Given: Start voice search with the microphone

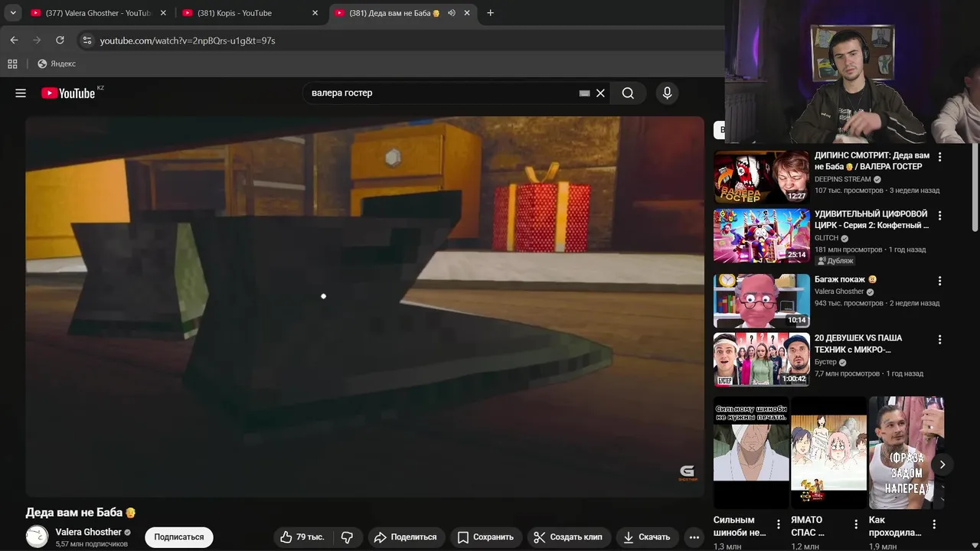Looking at the screenshot, I should [x=667, y=93].
